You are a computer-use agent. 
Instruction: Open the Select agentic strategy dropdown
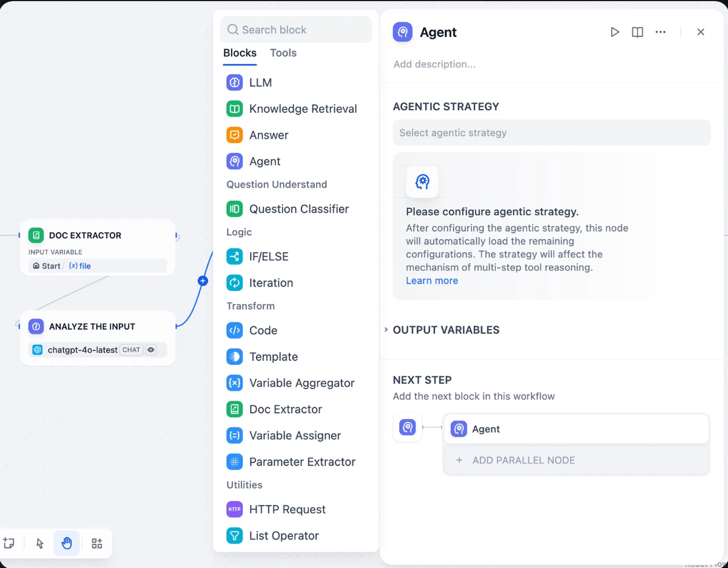[x=551, y=132]
